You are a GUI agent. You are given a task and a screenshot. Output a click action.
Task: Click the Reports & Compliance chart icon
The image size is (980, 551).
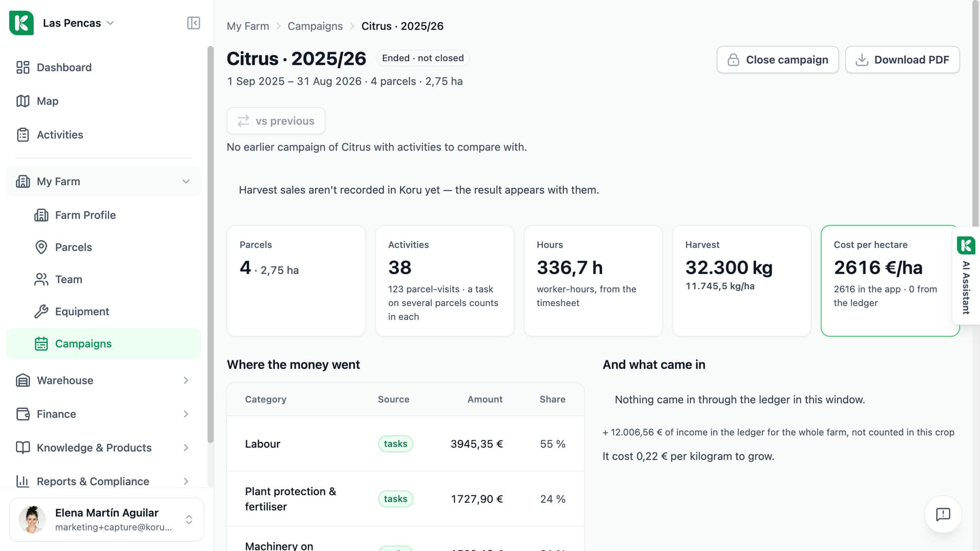point(23,482)
